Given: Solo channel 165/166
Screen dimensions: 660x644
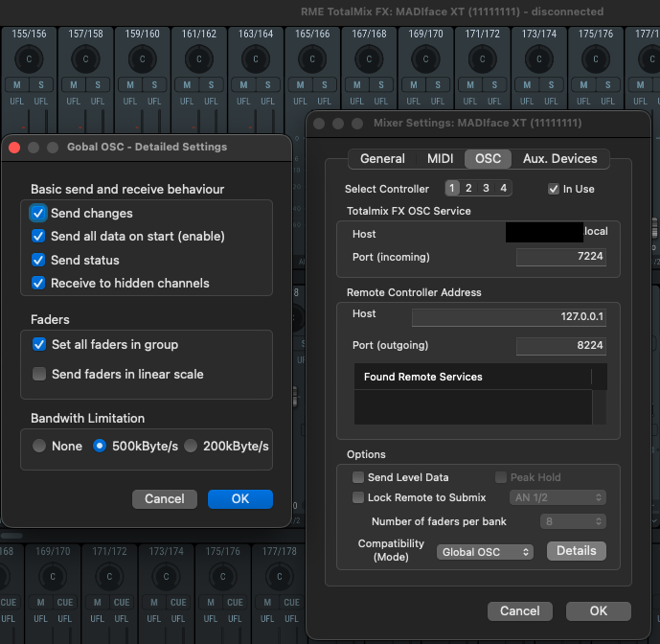Looking at the screenshot, I should [x=324, y=84].
